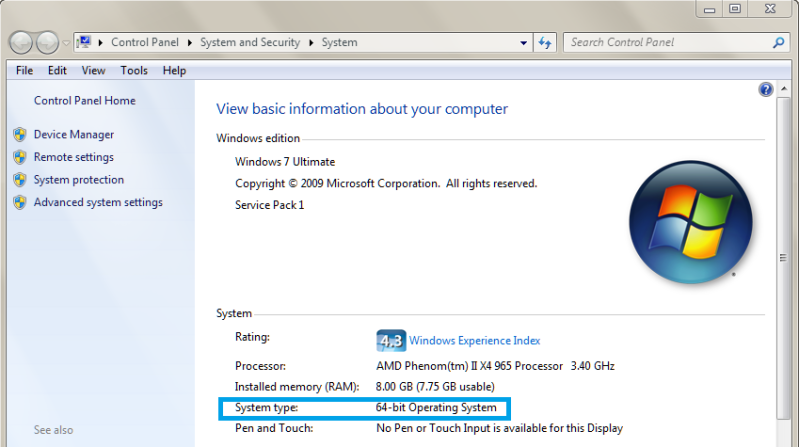Open the address bar history dropdown

523,43
